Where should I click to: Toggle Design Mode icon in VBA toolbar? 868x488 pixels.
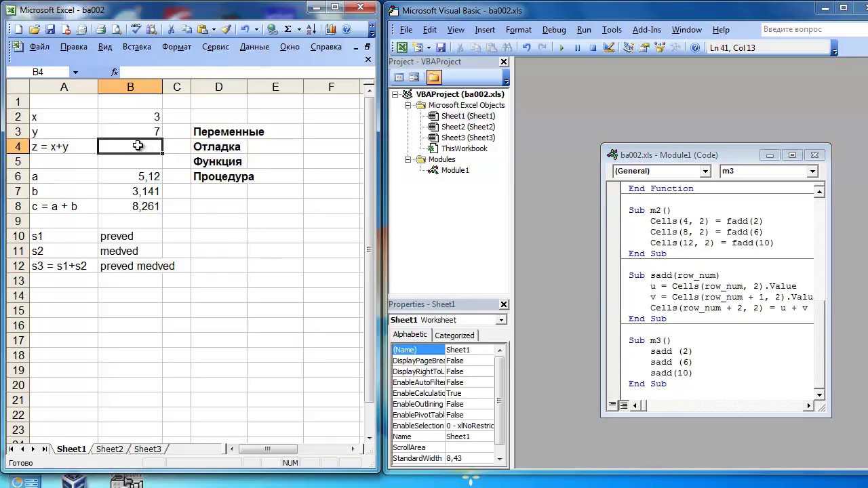(608, 47)
